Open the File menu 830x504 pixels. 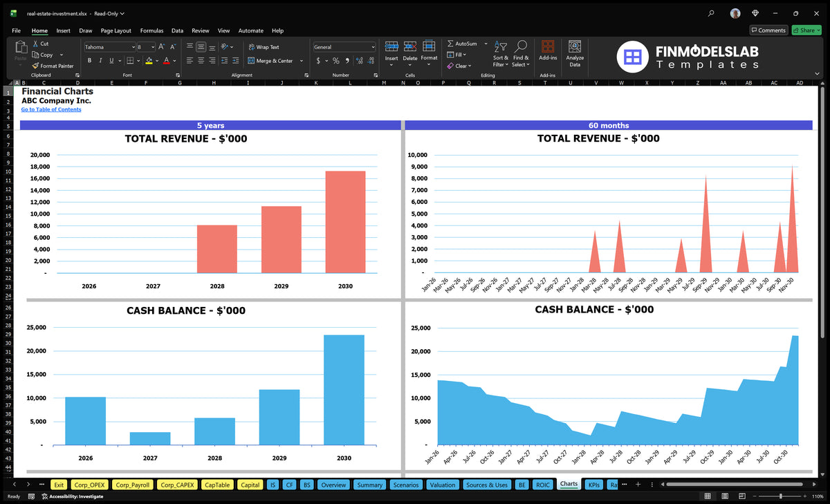[x=16, y=30]
